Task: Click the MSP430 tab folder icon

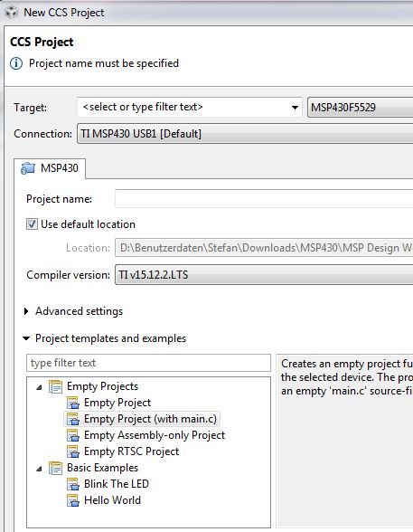Action: tap(28, 168)
